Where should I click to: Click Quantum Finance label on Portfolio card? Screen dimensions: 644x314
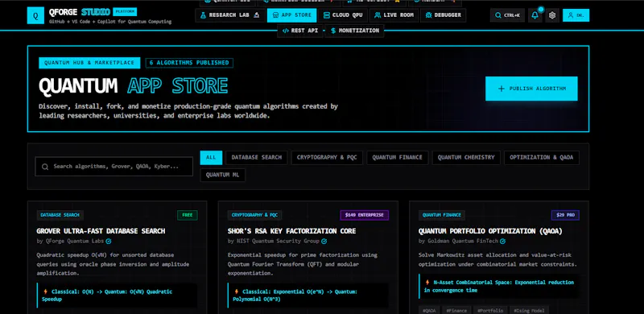coord(442,215)
